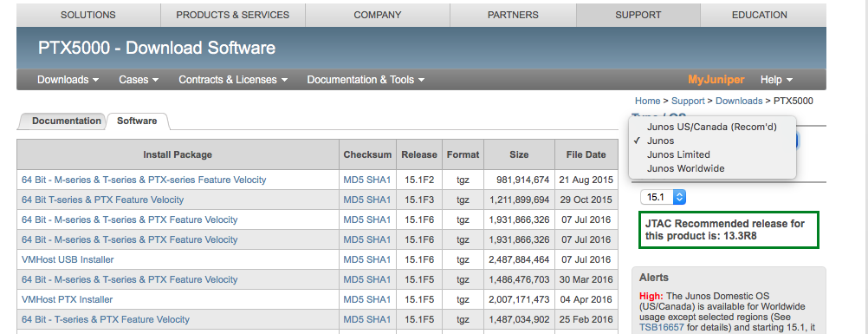This screenshot has width=868, height=334.
Task: Expand the Downloads dropdown menu
Action: pyautogui.click(x=68, y=80)
